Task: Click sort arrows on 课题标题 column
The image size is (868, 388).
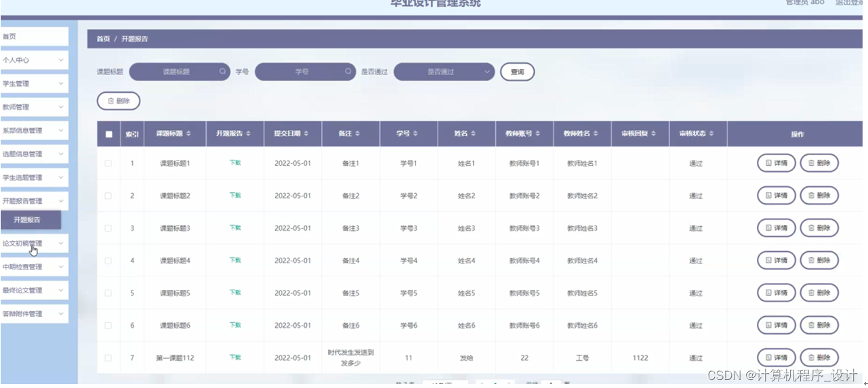Action: click(189, 134)
